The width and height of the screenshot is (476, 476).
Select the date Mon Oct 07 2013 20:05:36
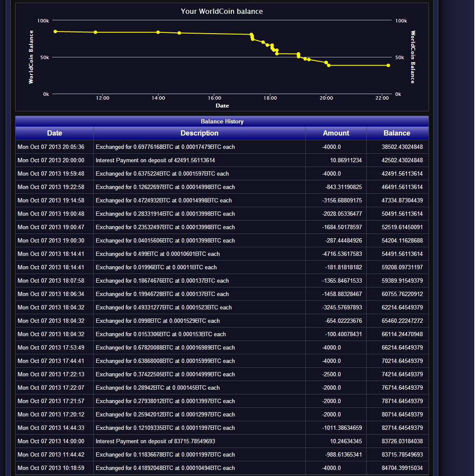click(51, 147)
